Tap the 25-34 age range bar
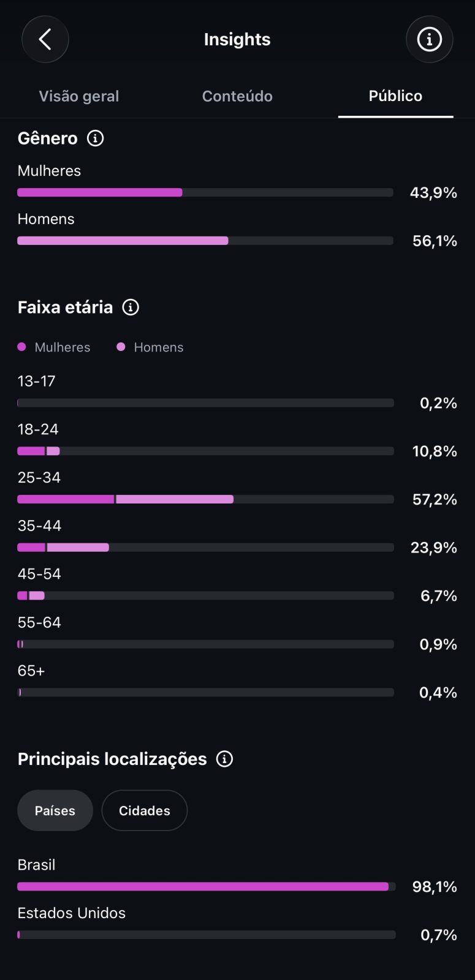Viewport: 475px width, 980px height. pos(205,499)
